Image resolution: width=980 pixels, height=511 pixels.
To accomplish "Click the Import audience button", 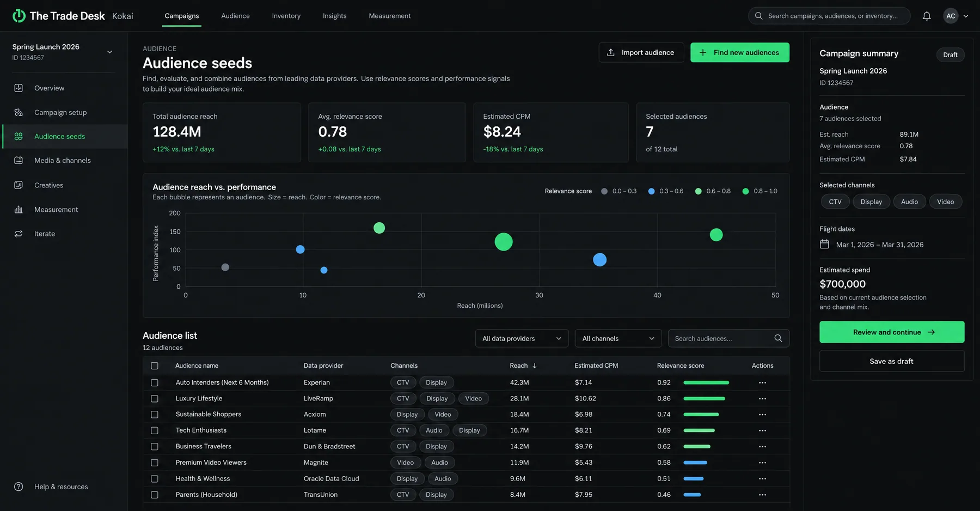I will [641, 52].
